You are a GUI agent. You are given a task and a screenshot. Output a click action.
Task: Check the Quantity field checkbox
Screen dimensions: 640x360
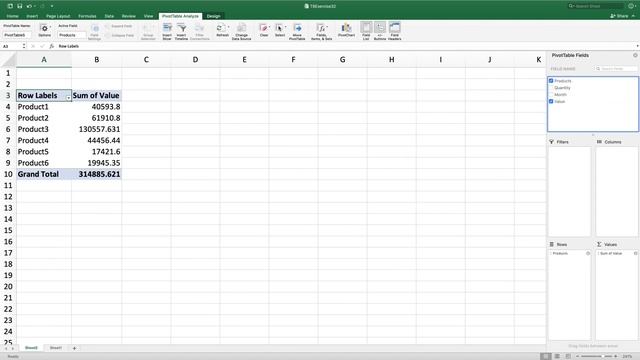click(x=551, y=88)
